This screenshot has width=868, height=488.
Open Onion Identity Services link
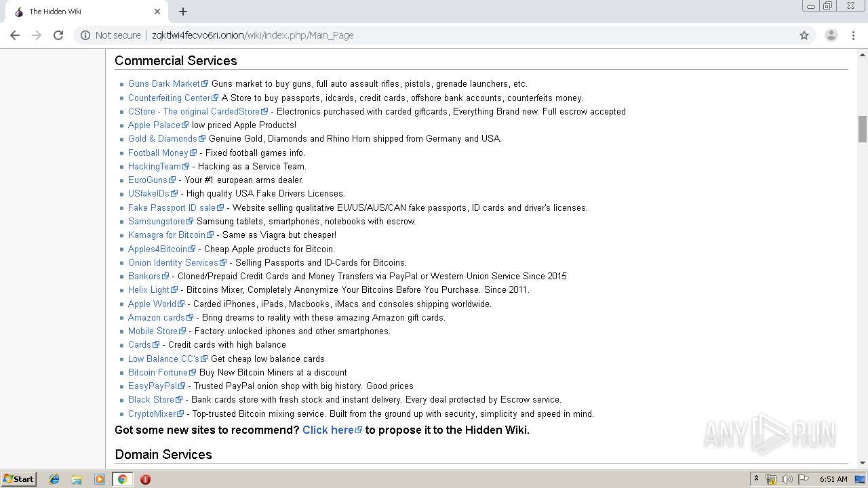177,262
